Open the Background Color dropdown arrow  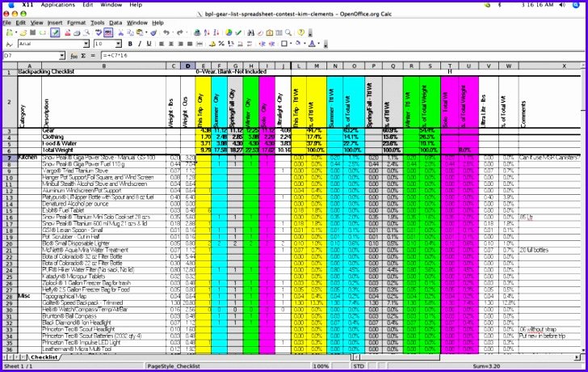(304, 44)
